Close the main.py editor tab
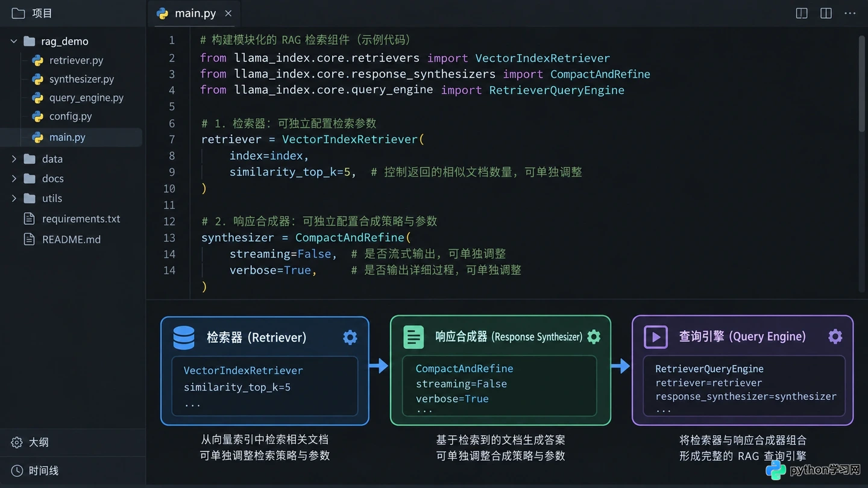This screenshot has height=488, width=868. (228, 13)
